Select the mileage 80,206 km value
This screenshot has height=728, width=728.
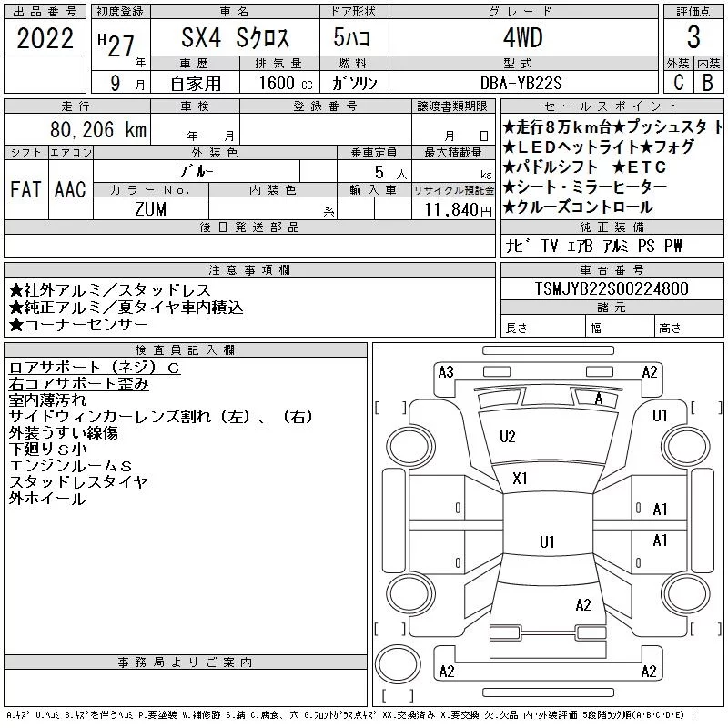98,129
